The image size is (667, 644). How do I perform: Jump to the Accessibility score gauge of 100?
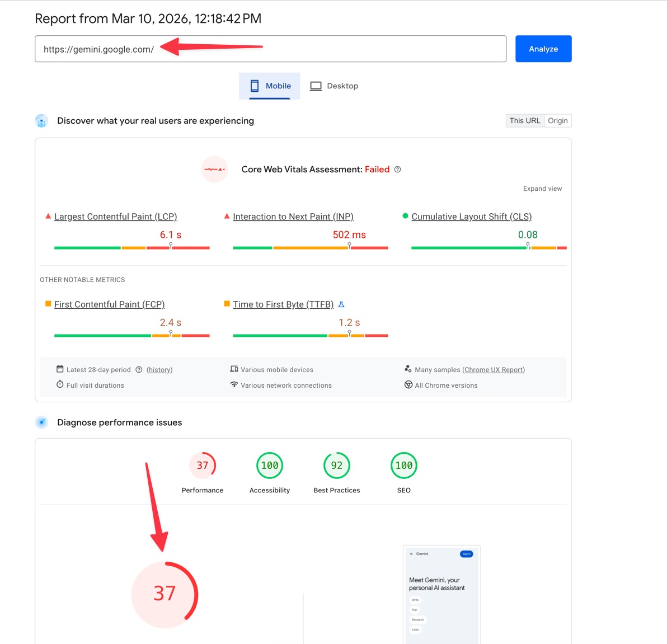click(270, 466)
